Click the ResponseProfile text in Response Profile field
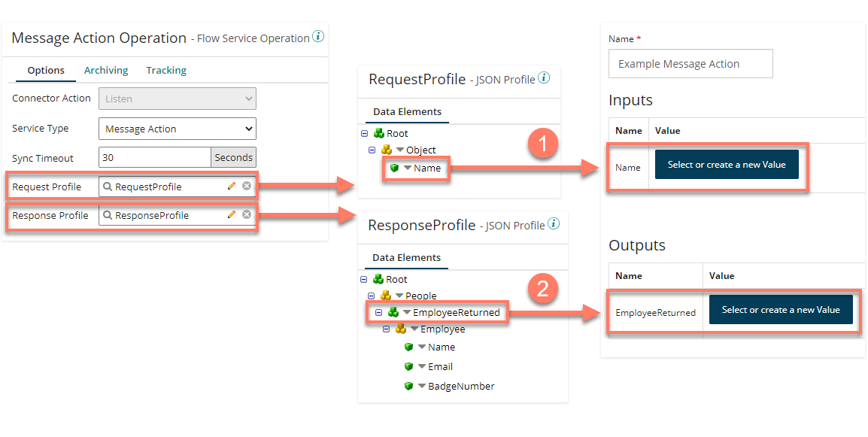The height and width of the screenshot is (437, 868). pos(152,215)
